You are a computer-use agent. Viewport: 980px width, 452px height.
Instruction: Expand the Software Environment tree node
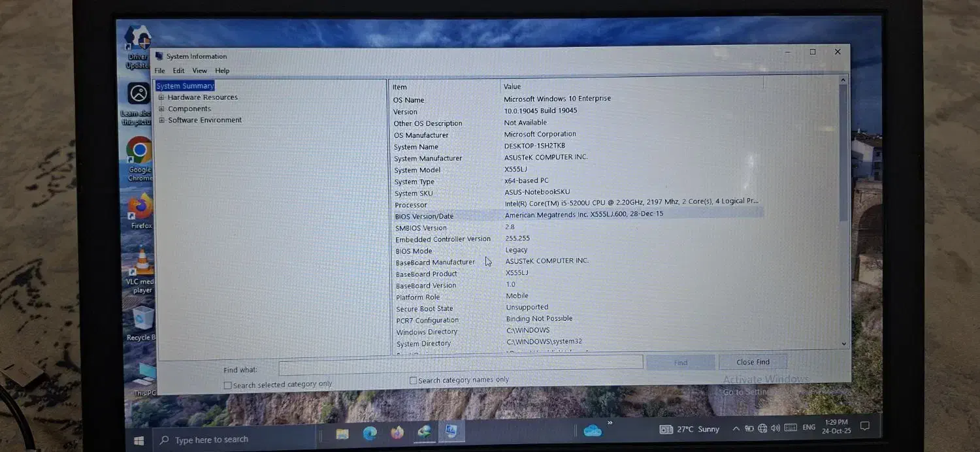coord(162,120)
